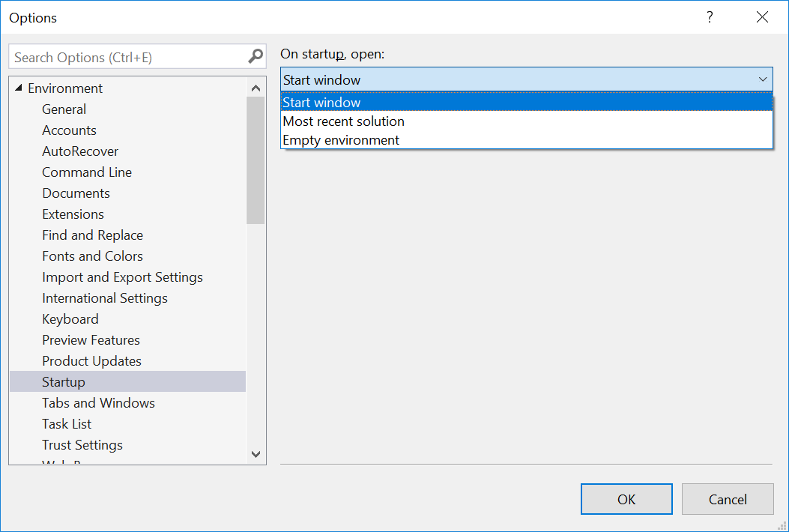Click the dropdown chevron on the startup combo box
Image resolution: width=789 pixels, height=532 pixels.
tap(764, 79)
